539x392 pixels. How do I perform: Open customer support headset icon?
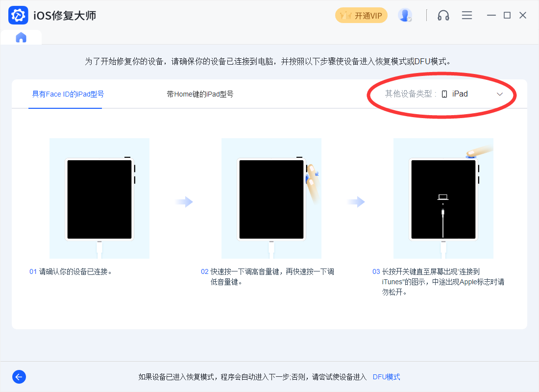pos(443,15)
